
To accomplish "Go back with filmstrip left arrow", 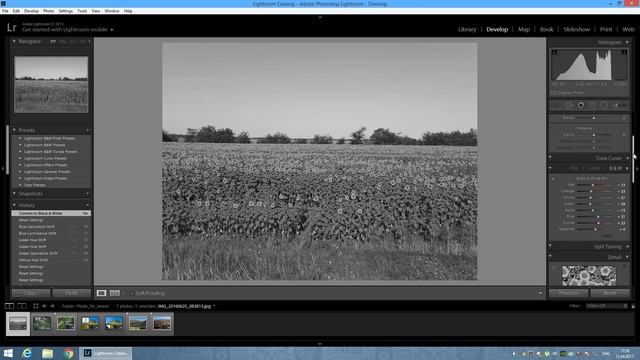I will click(44, 306).
